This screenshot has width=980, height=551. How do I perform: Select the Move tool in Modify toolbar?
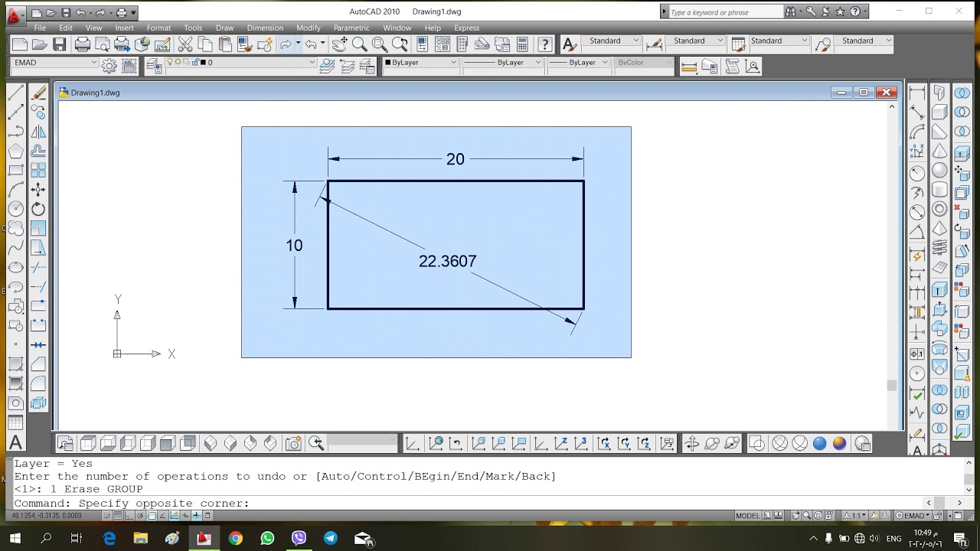(x=38, y=189)
